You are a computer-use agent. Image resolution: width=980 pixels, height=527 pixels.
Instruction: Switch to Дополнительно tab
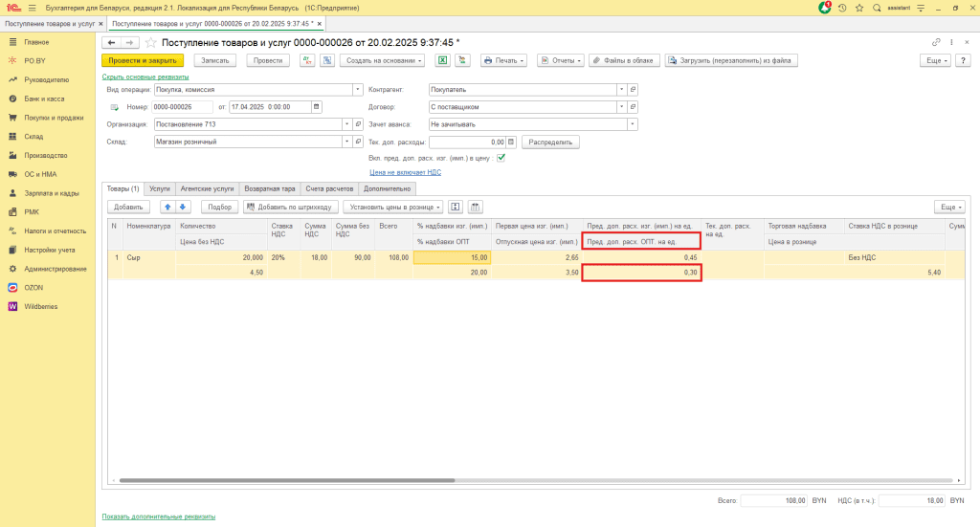(x=388, y=188)
